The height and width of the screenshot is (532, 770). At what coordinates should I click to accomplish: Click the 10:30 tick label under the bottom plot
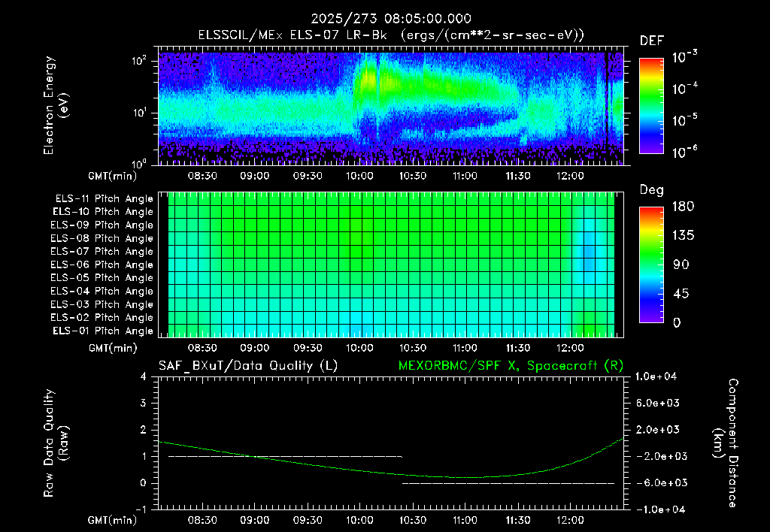(413, 520)
